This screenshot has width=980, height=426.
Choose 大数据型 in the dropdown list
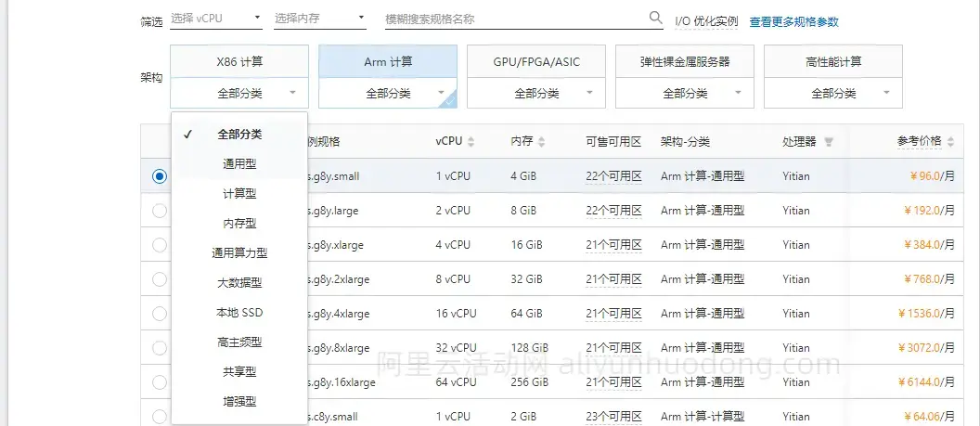click(x=239, y=283)
